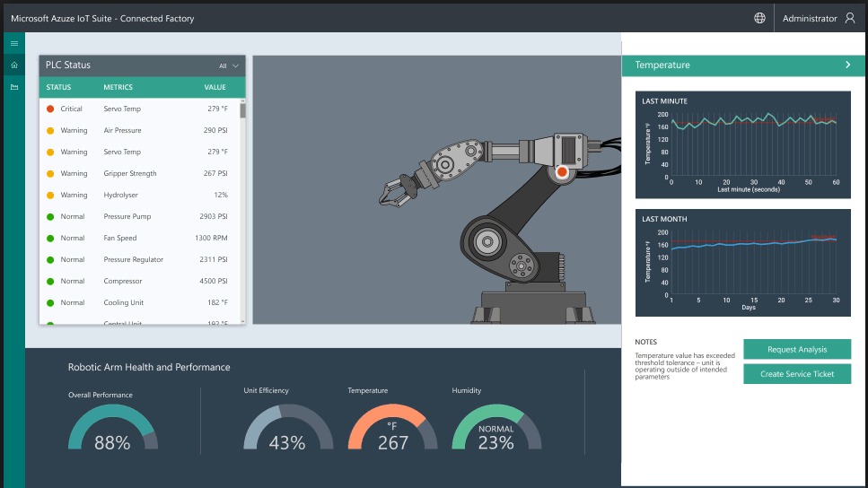Select the Pressure Pump row
Viewport: 868px width, 488px height.
pyautogui.click(x=139, y=217)
